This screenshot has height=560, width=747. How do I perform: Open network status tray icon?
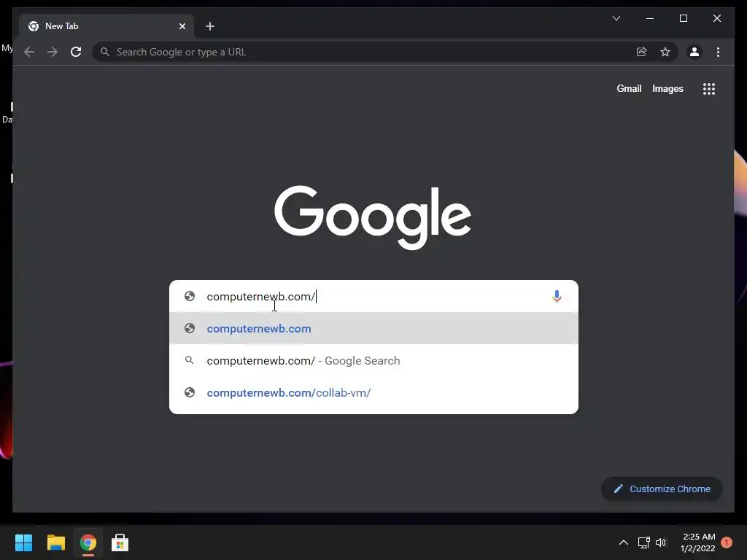pyautogui.click(x=643, y=542)
